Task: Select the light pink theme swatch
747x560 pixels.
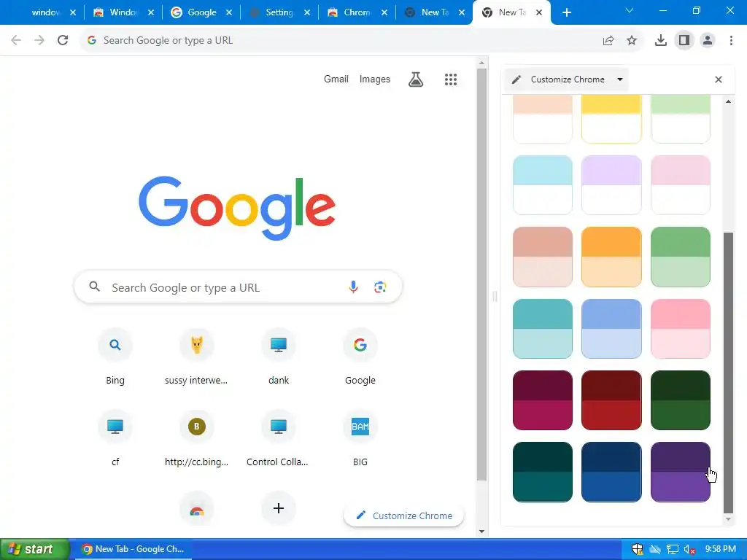Action: click(681, 184)
